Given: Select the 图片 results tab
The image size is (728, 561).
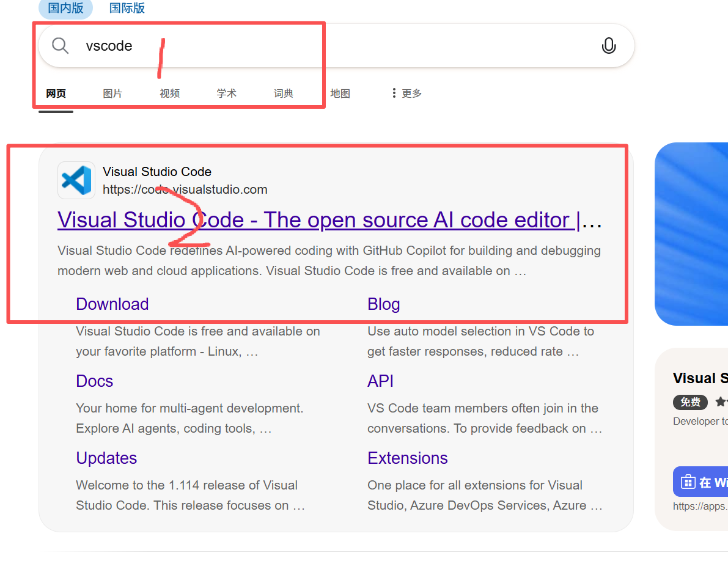Looking at the screenshot, I should (113, 94).
